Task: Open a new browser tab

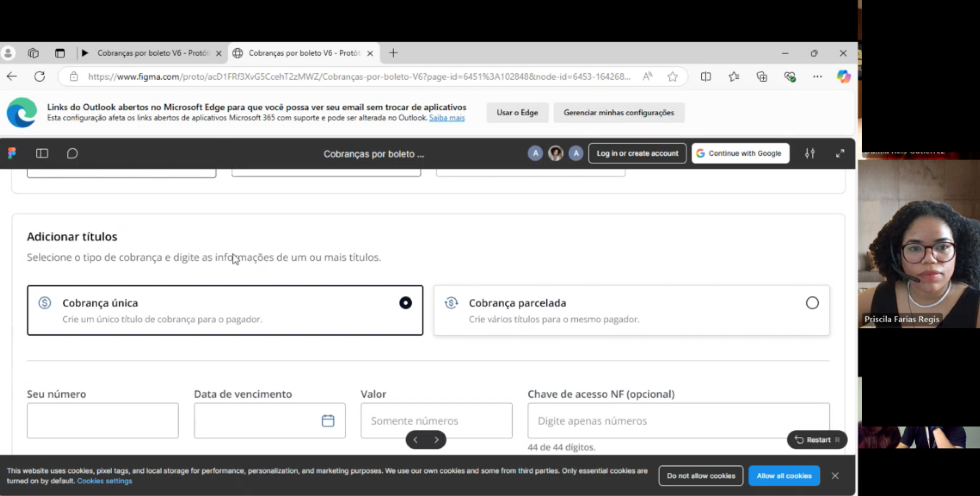Action: click(x=394, y=53)
